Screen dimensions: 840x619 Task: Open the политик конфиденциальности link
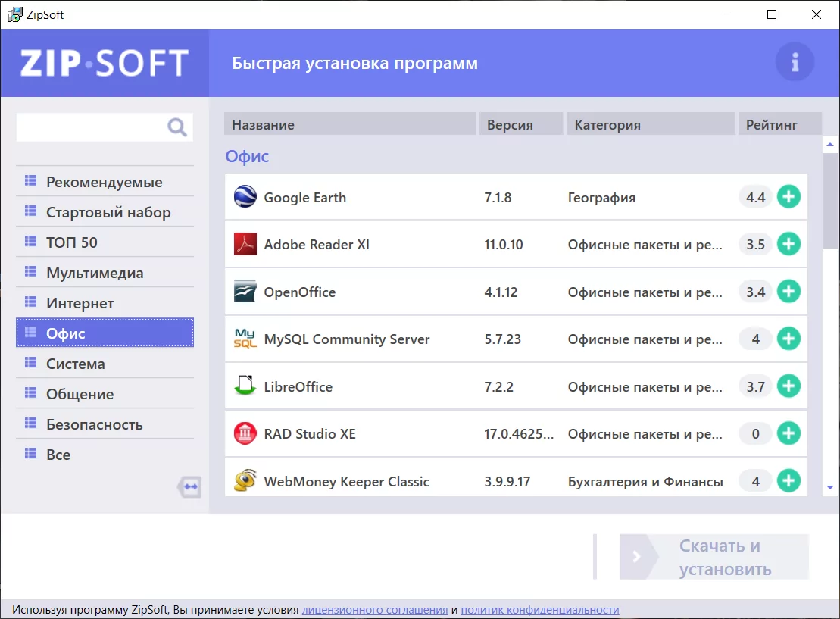tap(540, 610)
